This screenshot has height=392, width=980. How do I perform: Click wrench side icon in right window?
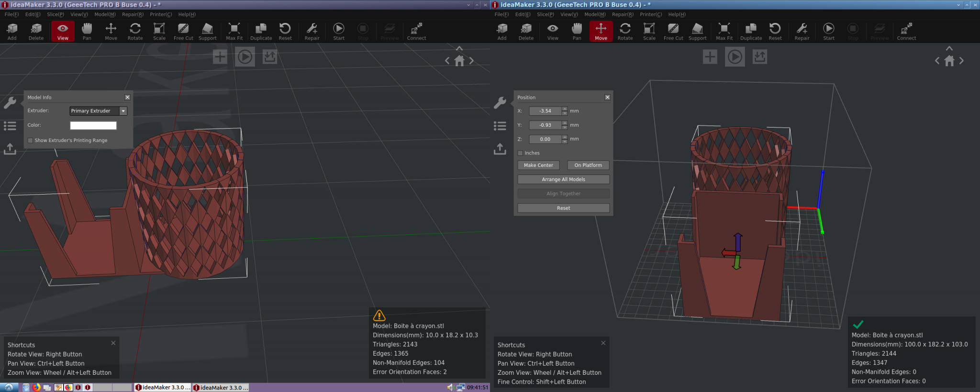tap(500, 102)
